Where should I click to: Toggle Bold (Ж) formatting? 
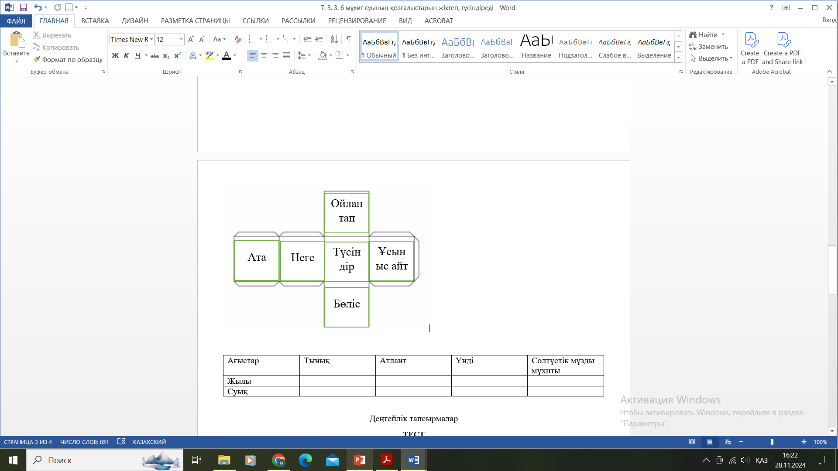(x=114, y=56)
